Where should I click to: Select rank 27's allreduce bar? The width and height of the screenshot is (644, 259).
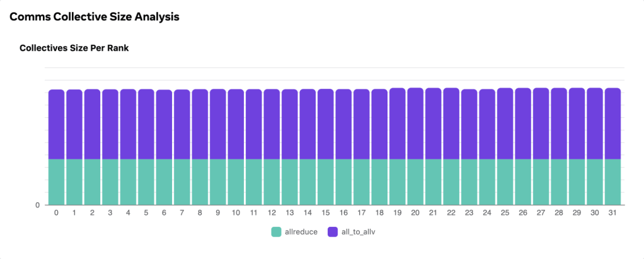(x=541, y=181)
